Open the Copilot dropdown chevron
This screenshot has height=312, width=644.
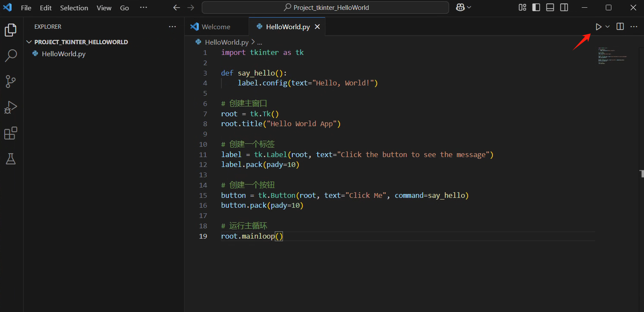pos(469,7)
